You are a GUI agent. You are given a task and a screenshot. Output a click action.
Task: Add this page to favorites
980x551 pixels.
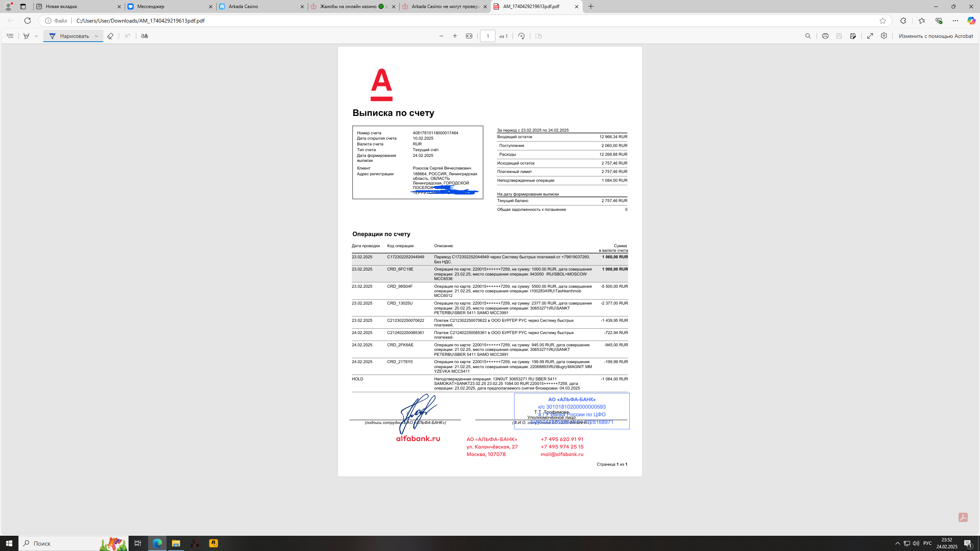pos(883,21)
